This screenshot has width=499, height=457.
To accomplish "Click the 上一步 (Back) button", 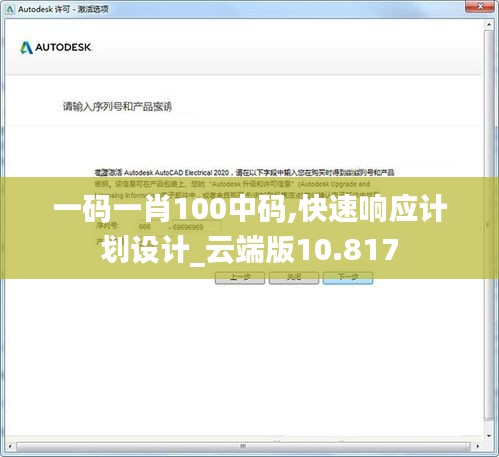I will [240, 277].
